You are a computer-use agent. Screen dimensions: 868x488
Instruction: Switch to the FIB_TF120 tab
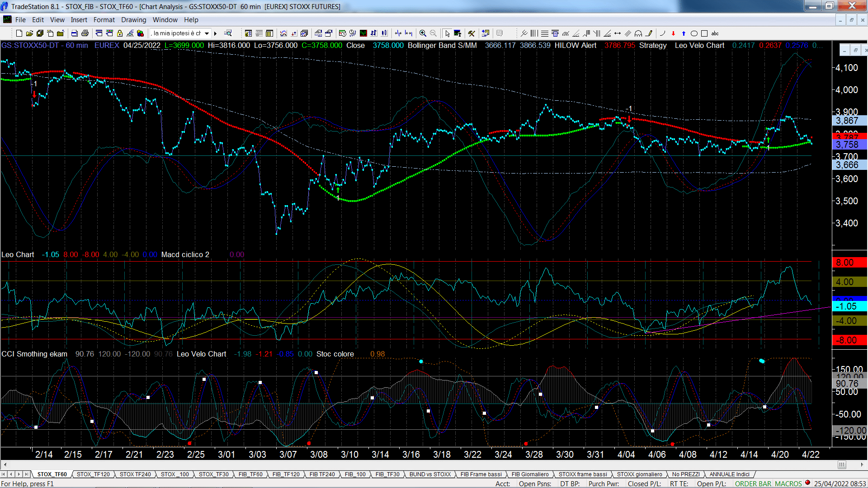[x=286, y=474]
